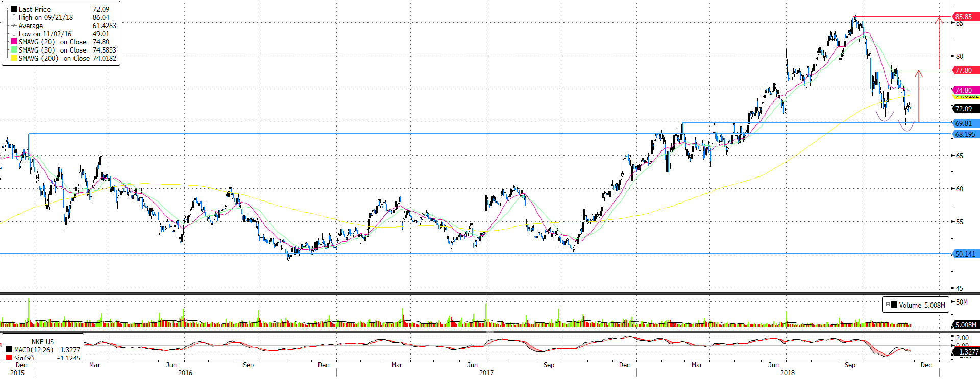The image size is (980, 379).
Task: Click the 60 price axis tick label
Action: [960, 189]
